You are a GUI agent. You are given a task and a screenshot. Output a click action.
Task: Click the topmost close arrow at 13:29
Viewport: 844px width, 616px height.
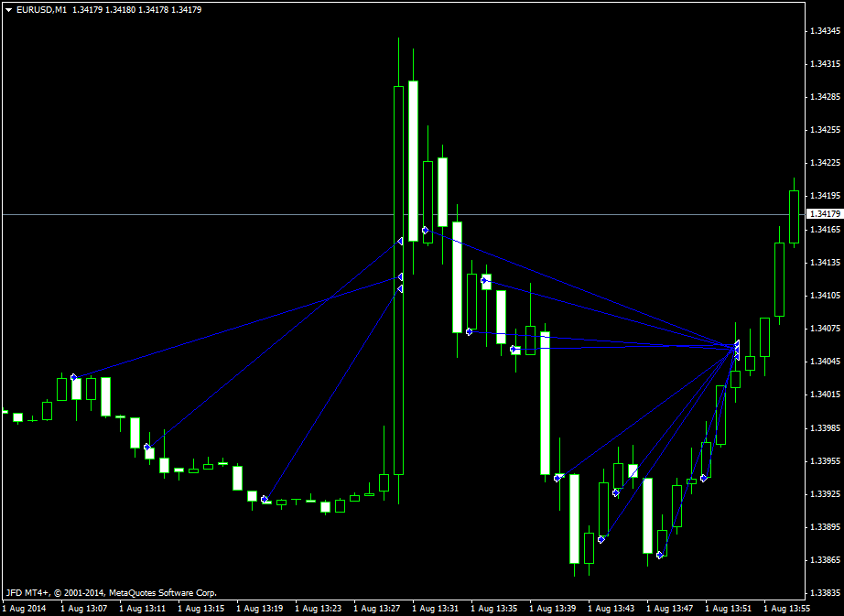(400, 241)
